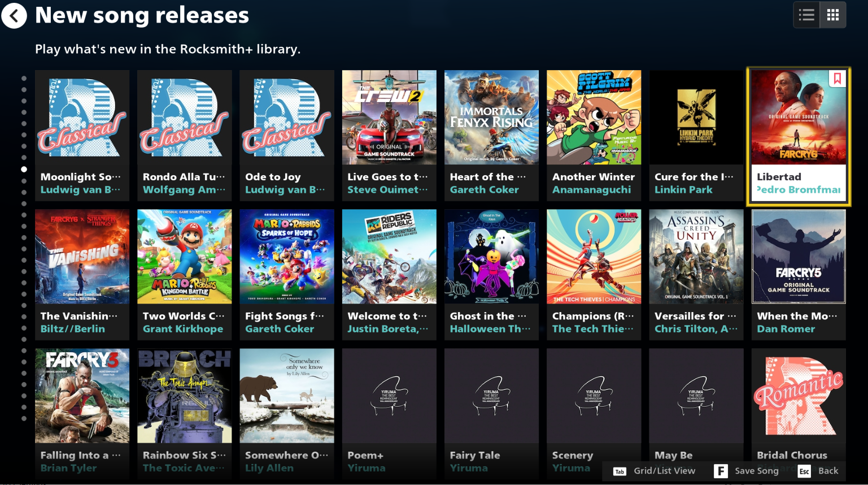This screenshot has height=485, width=868.
Task: Open the Mario + Rabbids Sparks of Hope cover
Action: (287, 257)
